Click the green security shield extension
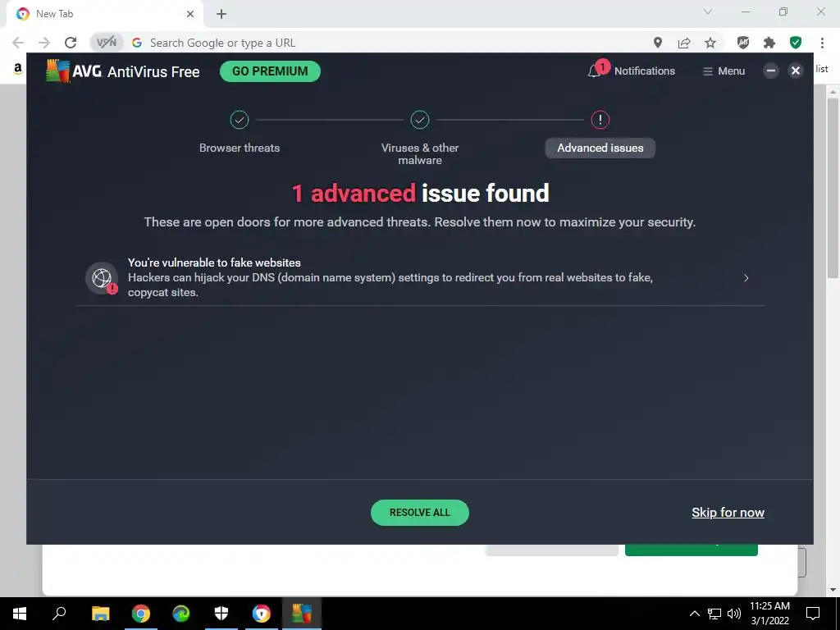Screen dimensions: 840x630 796,43
